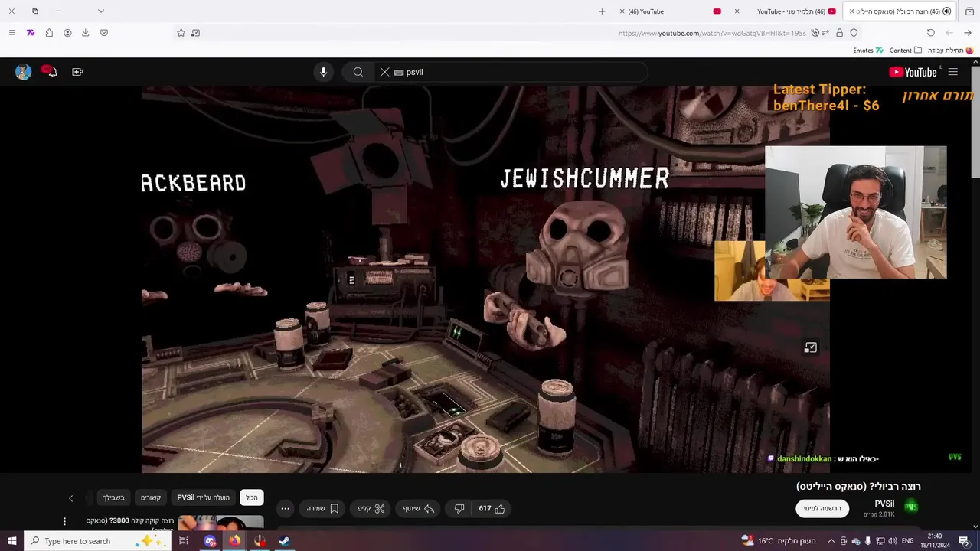Open the more actions three-dot menu
Image resolution: width=980 pixels, height=551 pixels.
point(285,508)
